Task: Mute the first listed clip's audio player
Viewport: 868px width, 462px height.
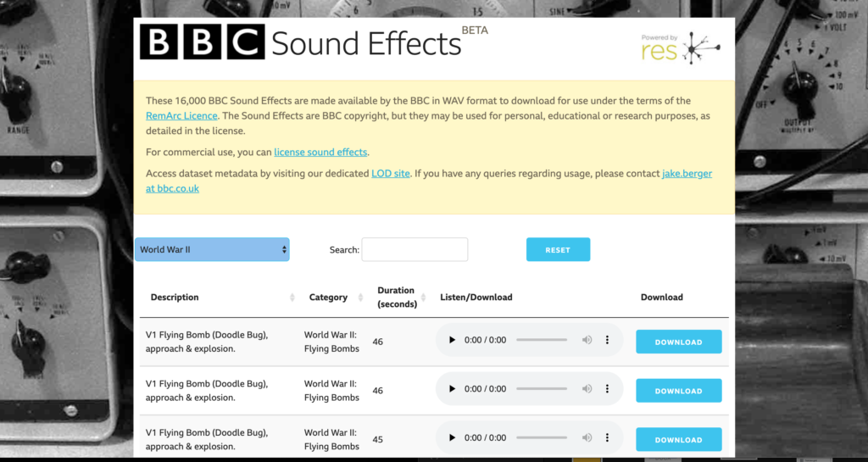Action: [x=587, y=340]
